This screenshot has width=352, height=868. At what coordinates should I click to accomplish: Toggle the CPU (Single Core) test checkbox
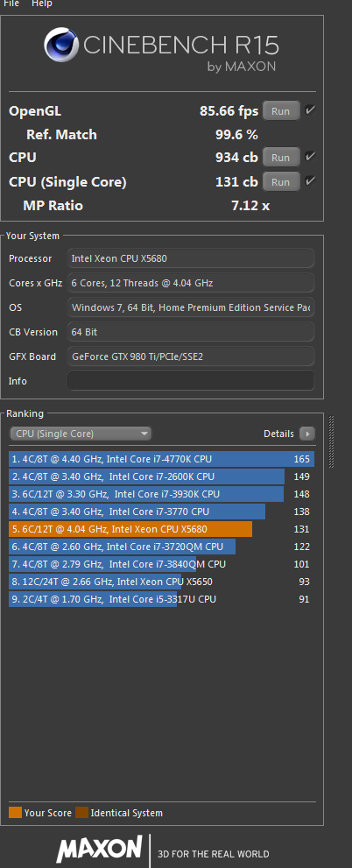click(x=310, y=181)
